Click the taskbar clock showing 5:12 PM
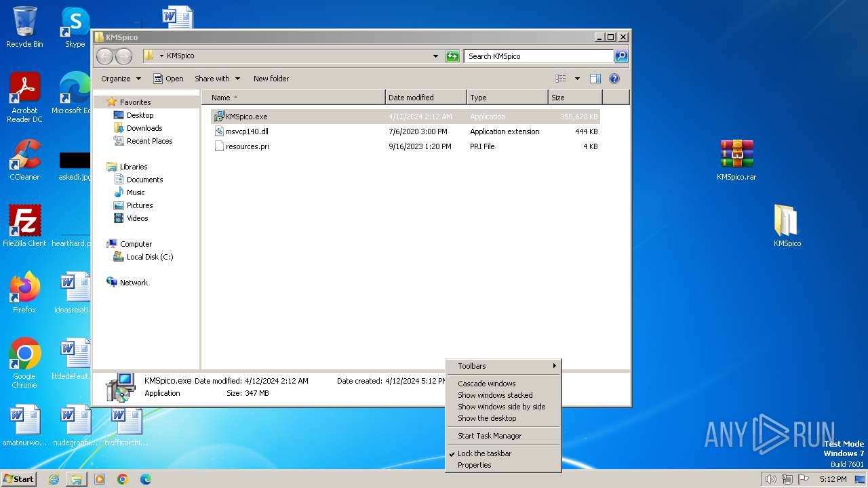The width and height of the screenshot is (868, 488). [833, 479]
